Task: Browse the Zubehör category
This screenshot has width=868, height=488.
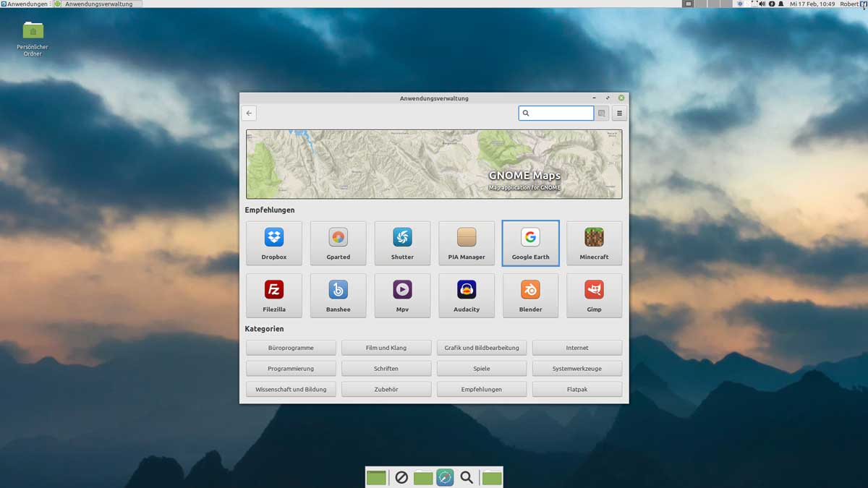Action: (386, 389)
